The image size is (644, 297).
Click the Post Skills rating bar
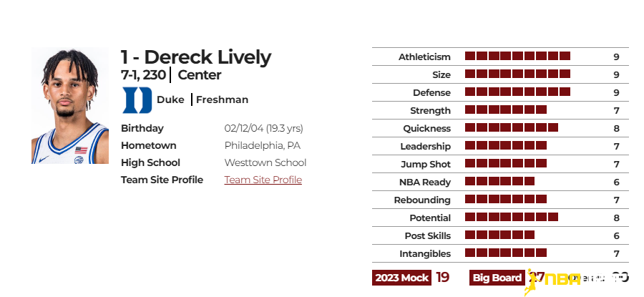[500, 235]
